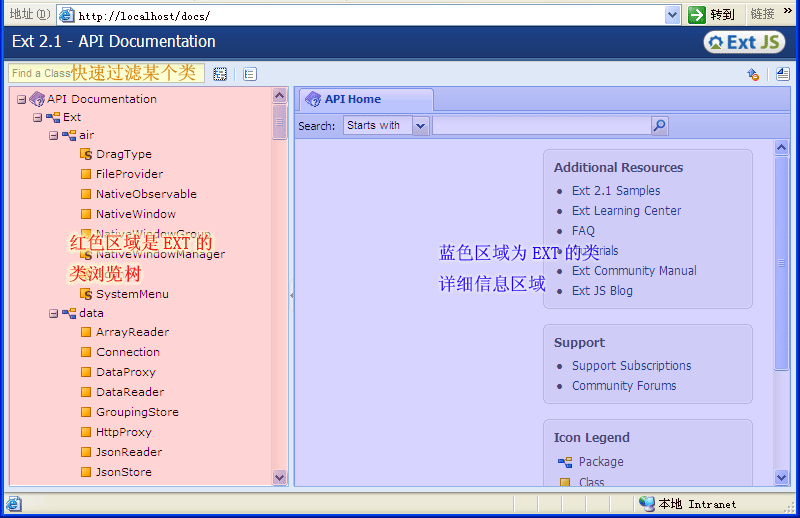Open the Ext Community Manual link

(634, 270)
